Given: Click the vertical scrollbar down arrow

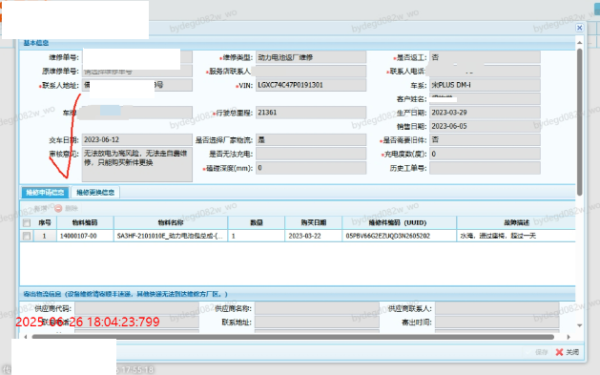Looking at the screenshot, I should 579,326.
